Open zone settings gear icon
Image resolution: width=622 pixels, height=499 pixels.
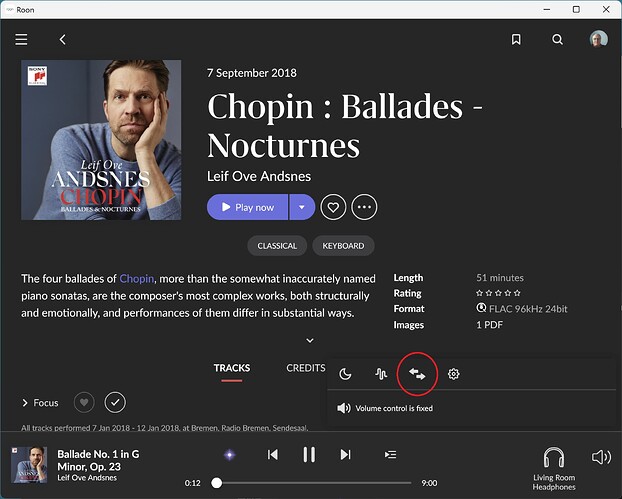point(453,374)
